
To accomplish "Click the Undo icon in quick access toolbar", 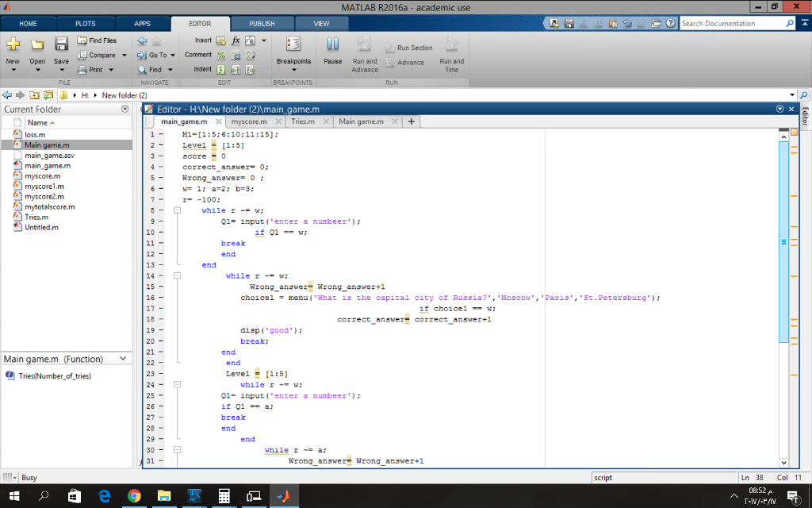I will 627,23.
